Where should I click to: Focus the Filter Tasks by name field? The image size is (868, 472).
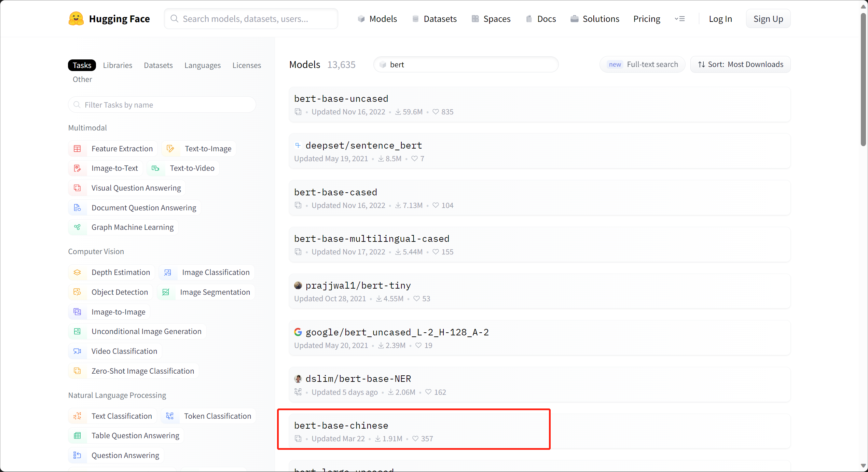162,105
